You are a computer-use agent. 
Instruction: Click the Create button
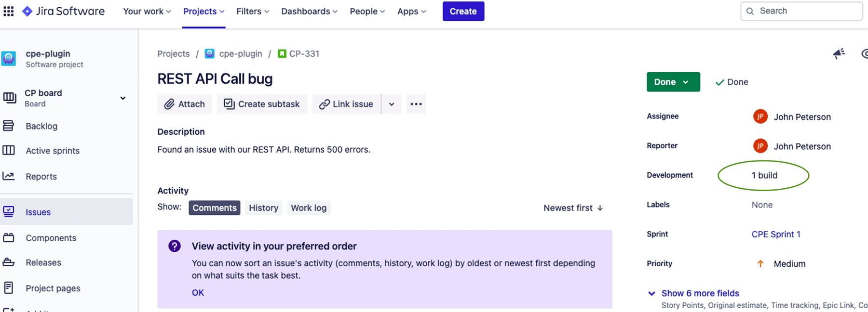pos(463,11)
